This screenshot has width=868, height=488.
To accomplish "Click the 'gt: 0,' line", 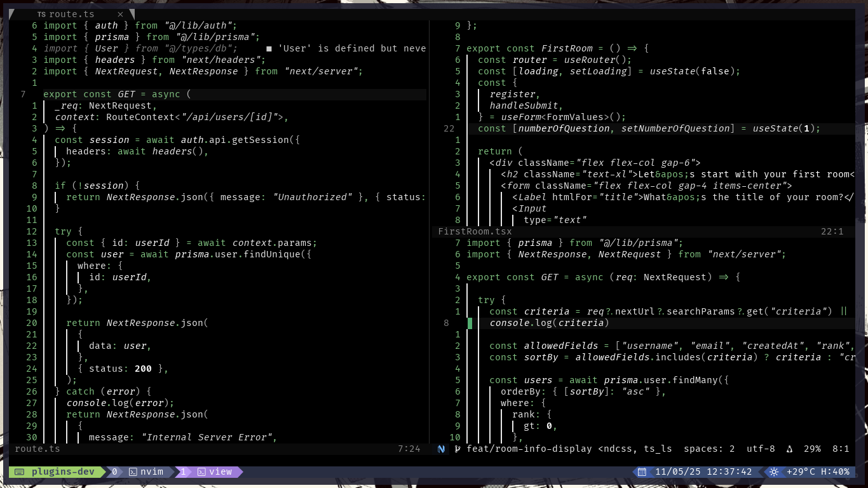I will pos(541,426).
